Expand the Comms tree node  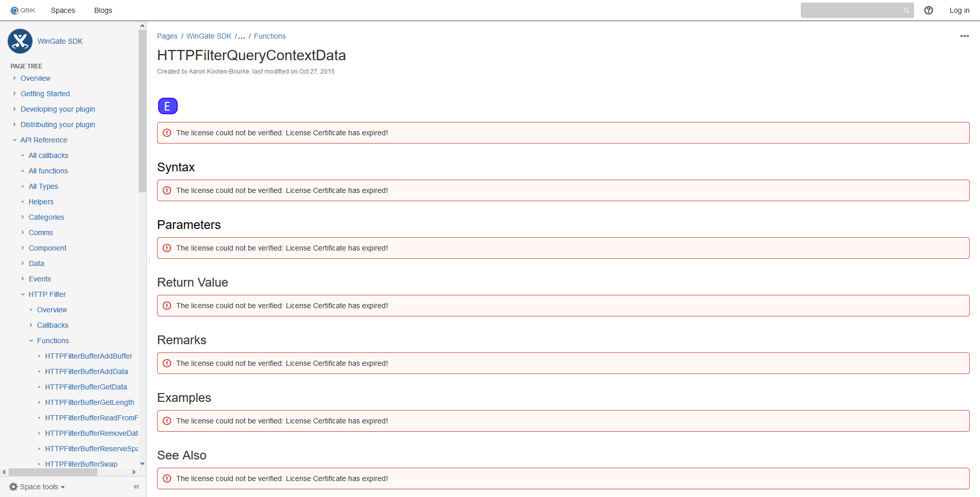click(23, 233)
